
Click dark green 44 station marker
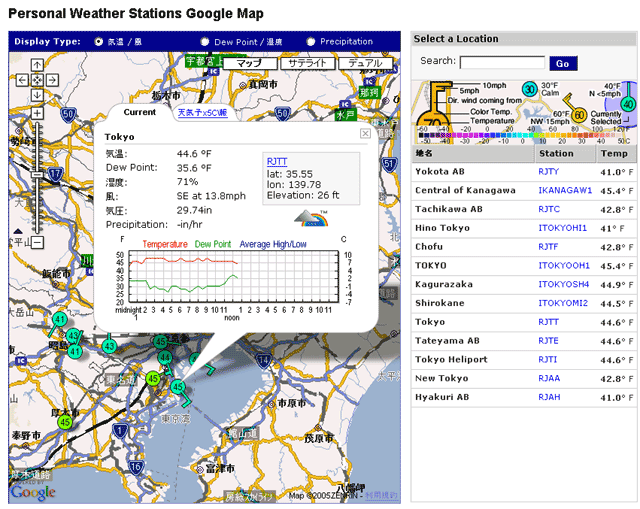[165, 358]
